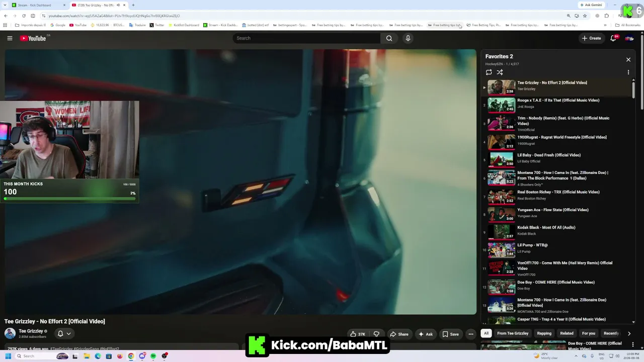
Task: Focus the YouTube search box
Action: (x=307, y=38)
